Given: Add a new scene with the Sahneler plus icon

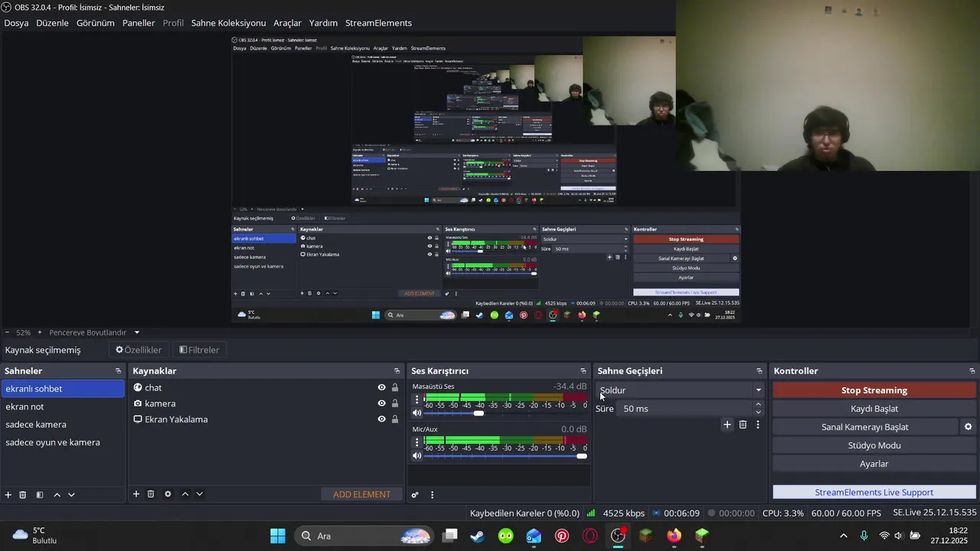Looking at the screenshot, I should [x=8, y=495].
